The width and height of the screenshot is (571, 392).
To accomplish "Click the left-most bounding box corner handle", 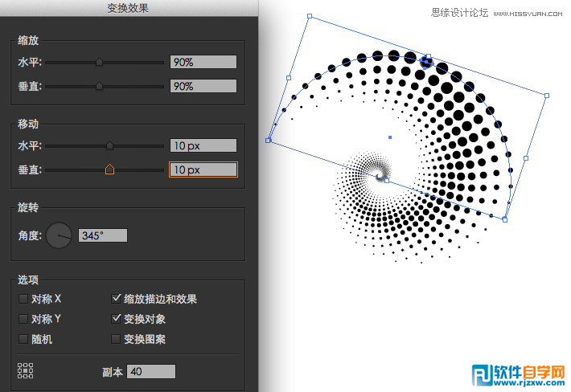I will [268, 141].
